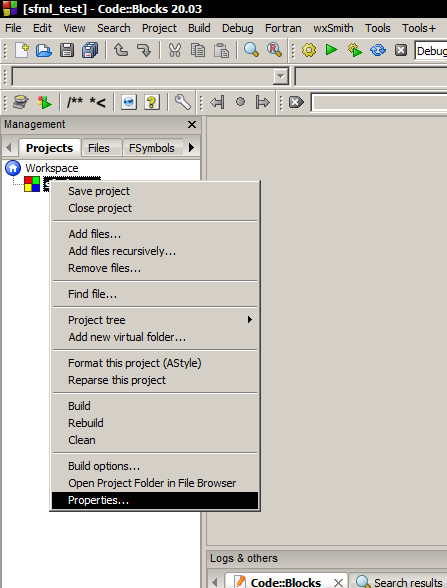
Task: Click the wrench configuration icon
Action: coord(183,102)
